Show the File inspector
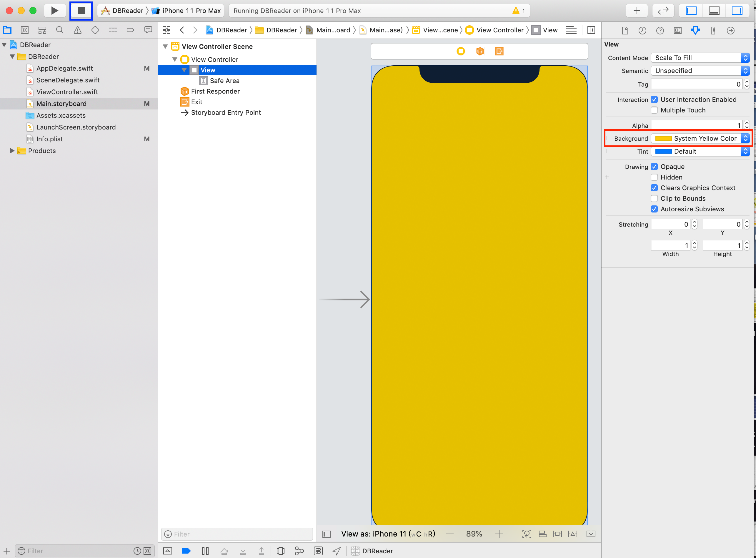The width and height of the screenshot is (756, 558). pyautogui.click(x=625, y=30)
